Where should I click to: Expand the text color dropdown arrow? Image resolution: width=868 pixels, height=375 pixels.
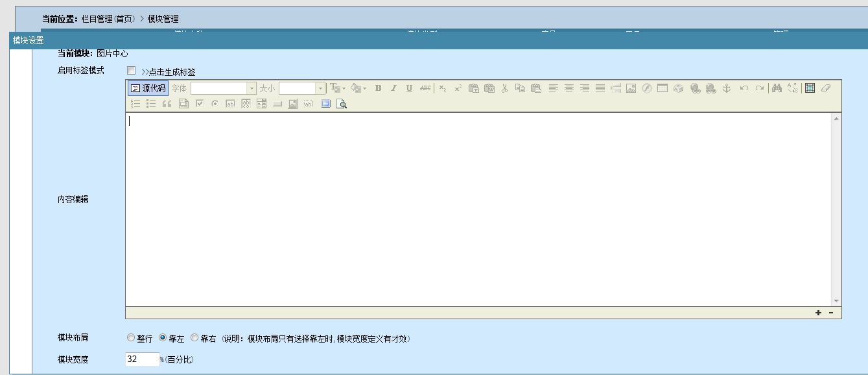[344, 88]
